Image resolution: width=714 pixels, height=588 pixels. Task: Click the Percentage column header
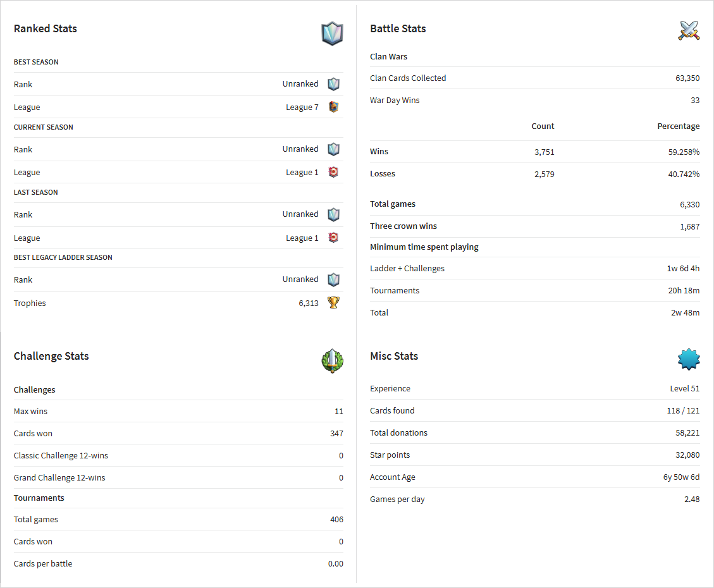coord(679,126)
